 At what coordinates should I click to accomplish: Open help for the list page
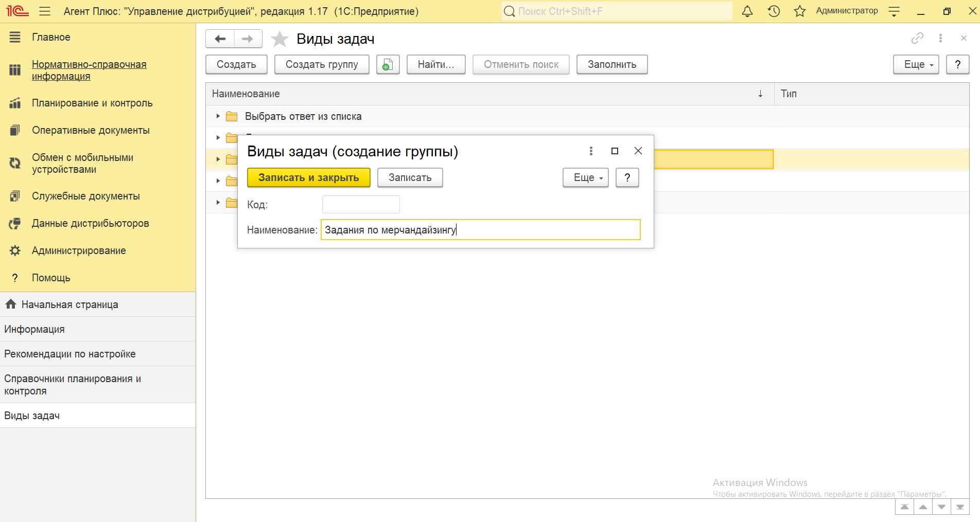tap(958, 65)
